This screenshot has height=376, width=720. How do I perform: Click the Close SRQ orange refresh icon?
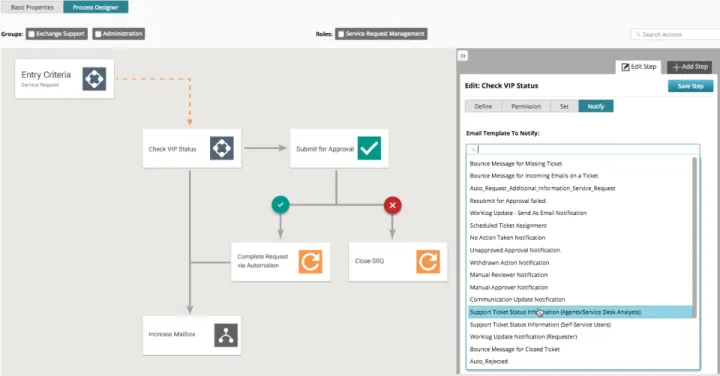click(428, 261)
